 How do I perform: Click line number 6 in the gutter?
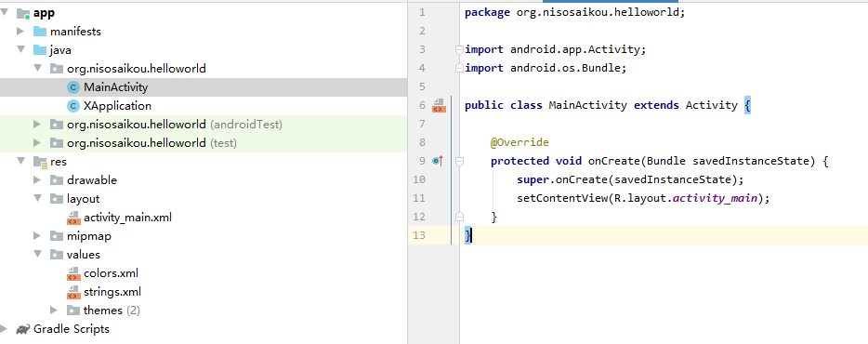point(422,105)
